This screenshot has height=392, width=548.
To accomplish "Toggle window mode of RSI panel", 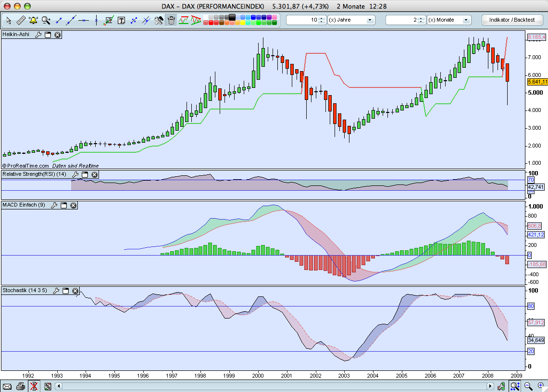I will pyautogui.click(x=85, y=175).
